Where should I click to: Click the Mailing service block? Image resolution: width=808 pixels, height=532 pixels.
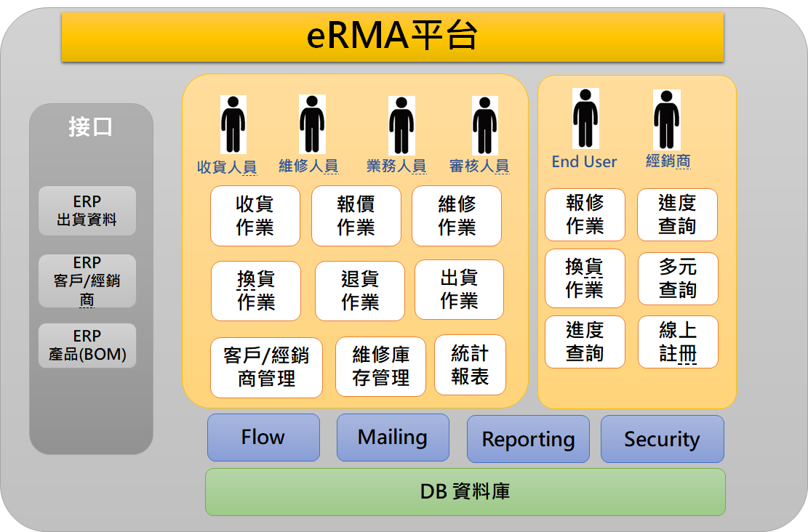point(393,438)
